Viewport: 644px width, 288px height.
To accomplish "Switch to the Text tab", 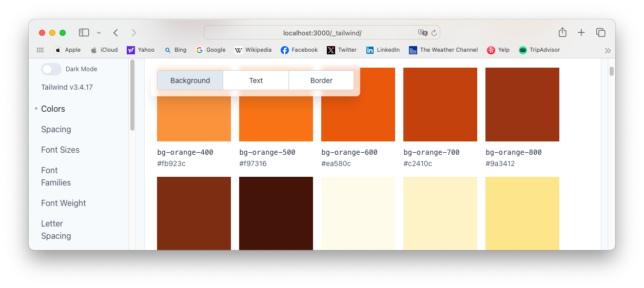I will click(256, 80).
